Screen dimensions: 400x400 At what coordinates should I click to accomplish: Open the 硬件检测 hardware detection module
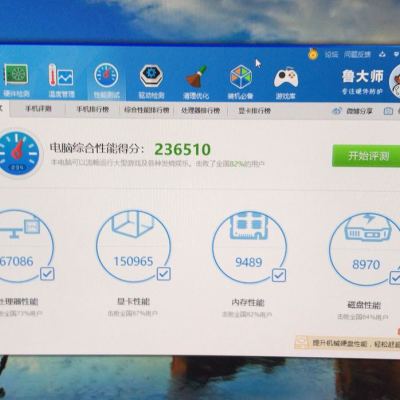[16, 80]
